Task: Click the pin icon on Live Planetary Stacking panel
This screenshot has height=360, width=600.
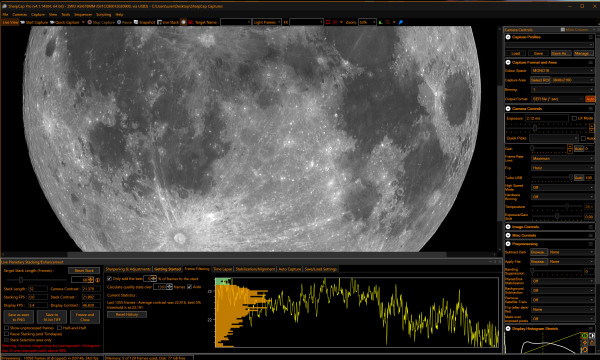Action: 494,262
